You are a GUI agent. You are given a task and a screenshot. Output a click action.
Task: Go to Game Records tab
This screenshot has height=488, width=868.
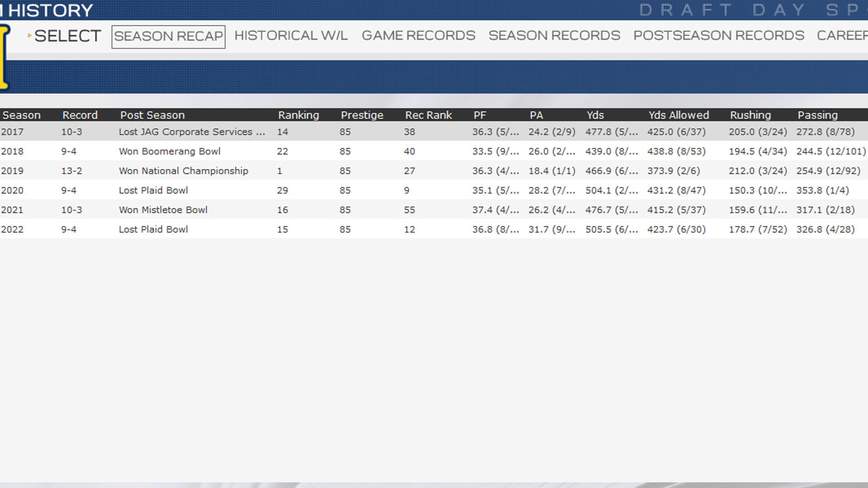[418, 36]
